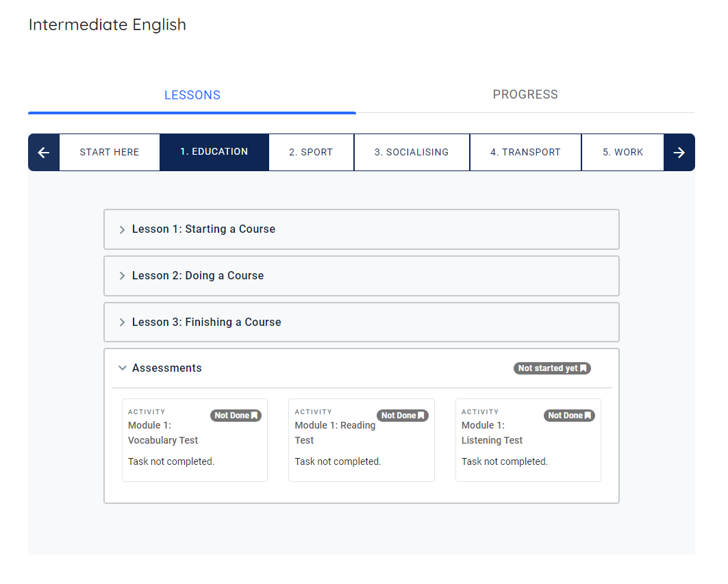
Task: Click the 'Intermediate English' course title
Action: click(x=107, y=25)
